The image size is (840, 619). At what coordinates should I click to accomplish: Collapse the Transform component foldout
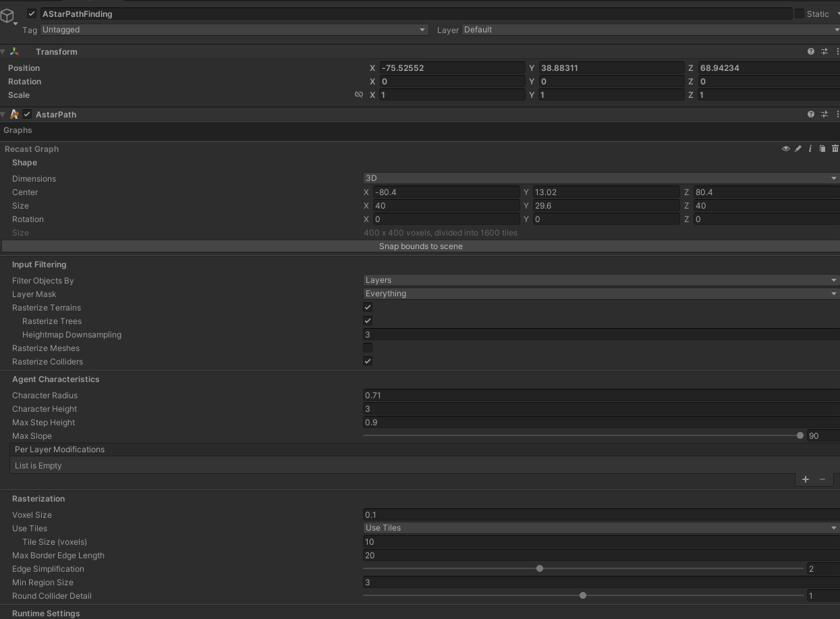click(x=3, y=52)
